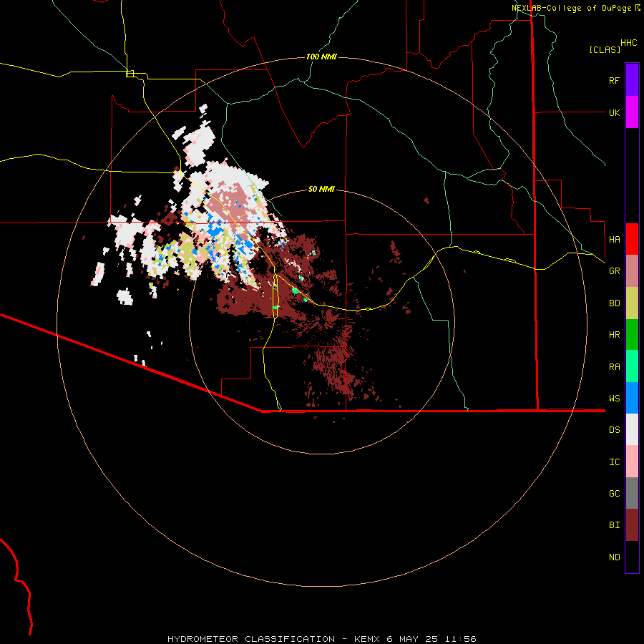The width and height of the screenshot is (644, 644).
Task: Click the [CLAS] units label
Action: click(x=605, y=49)
